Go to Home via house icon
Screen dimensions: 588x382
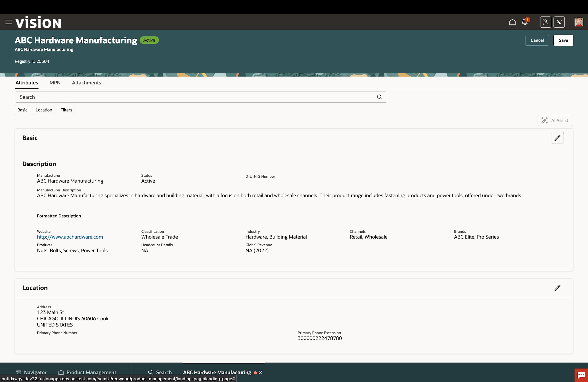coord(512,22)
